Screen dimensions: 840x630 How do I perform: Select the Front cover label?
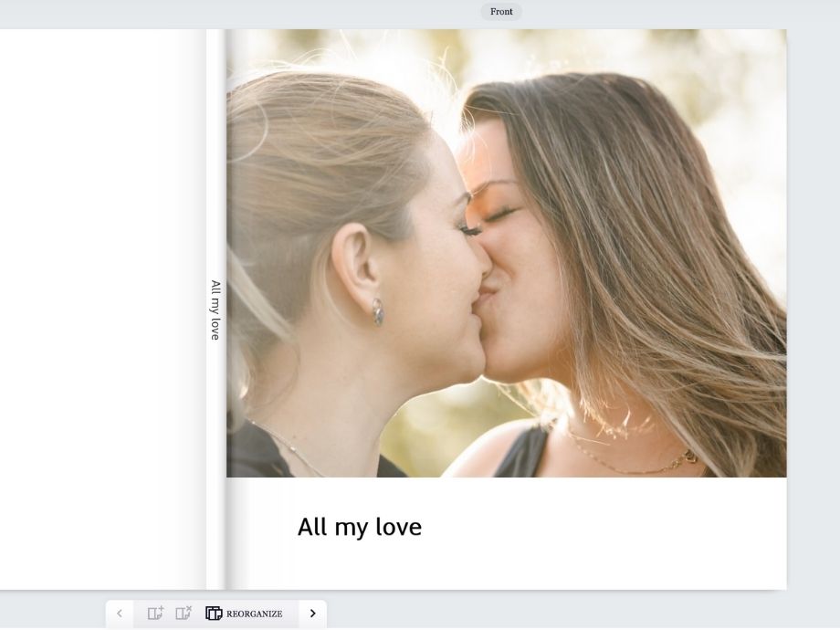coord(501,11)
